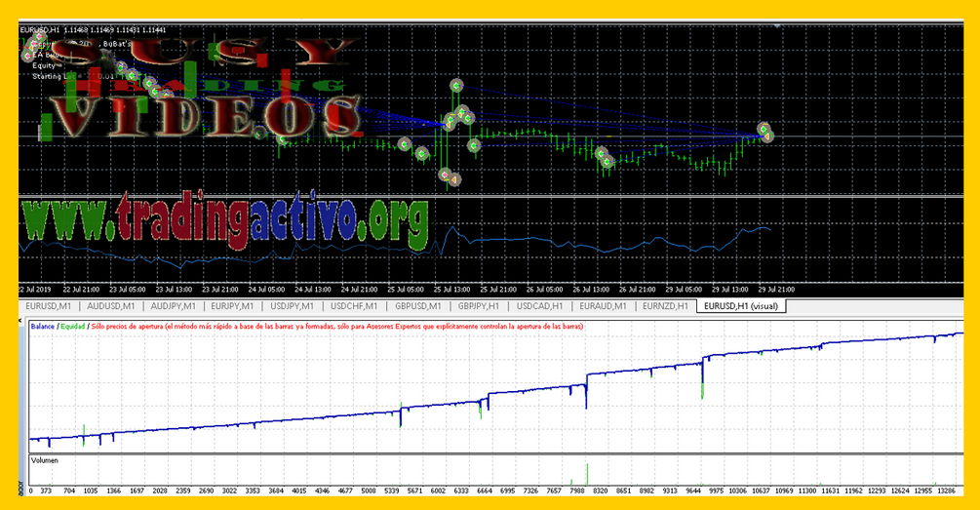Screen dimensions: 980x510
Task: Select the USDCHF,M1 chart tab
Action: point(354,306)
